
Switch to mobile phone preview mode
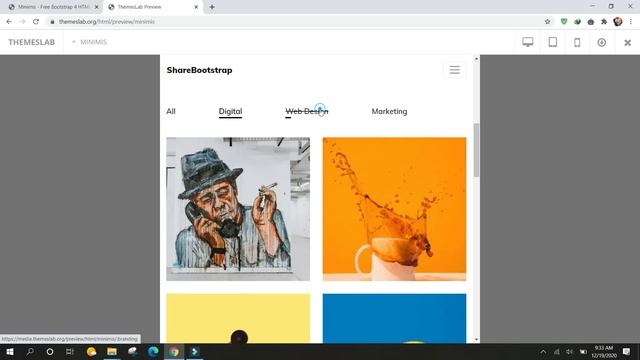click(x=577, y=42)
